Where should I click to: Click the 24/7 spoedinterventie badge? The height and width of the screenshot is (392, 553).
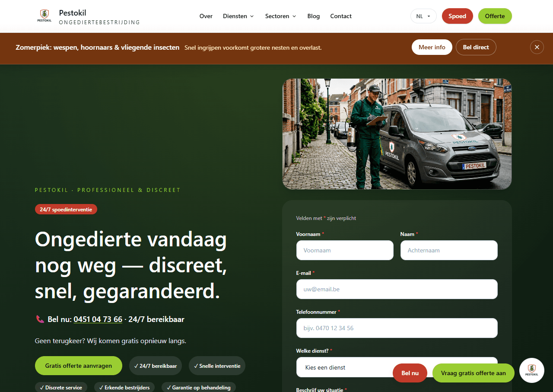tap(66, 209)
